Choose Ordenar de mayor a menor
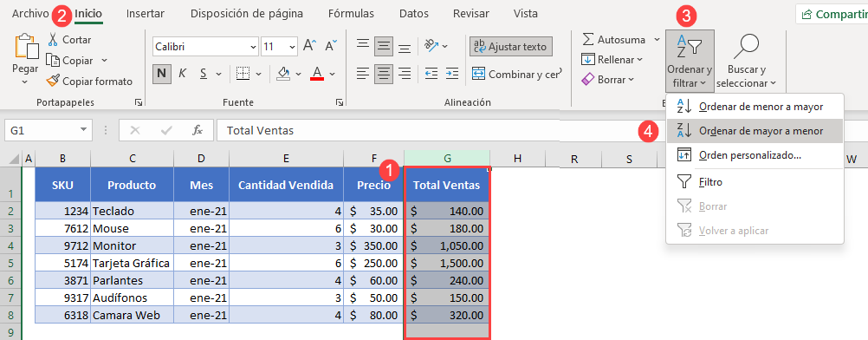 [x=755, y=131]
